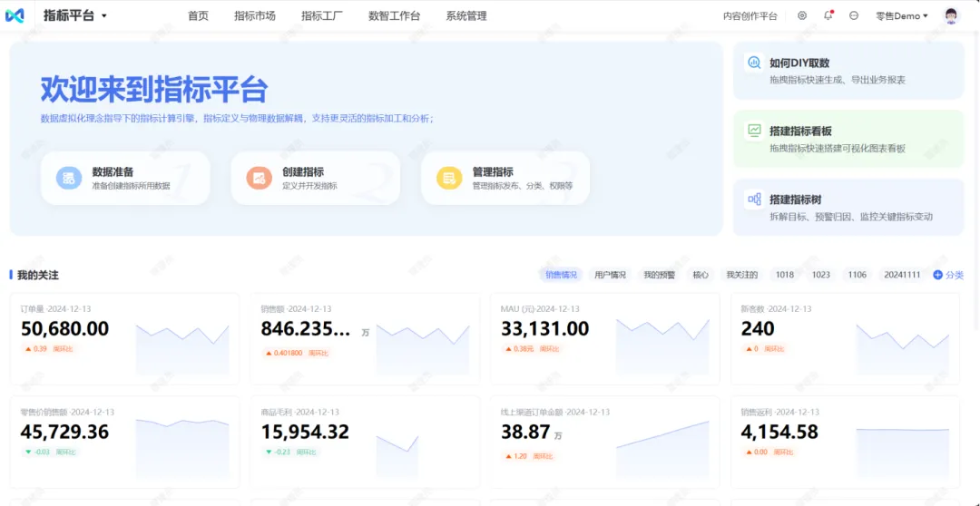Click the 新客数 trend chart
Screen dimensions: 980x506
coord(903,348)
